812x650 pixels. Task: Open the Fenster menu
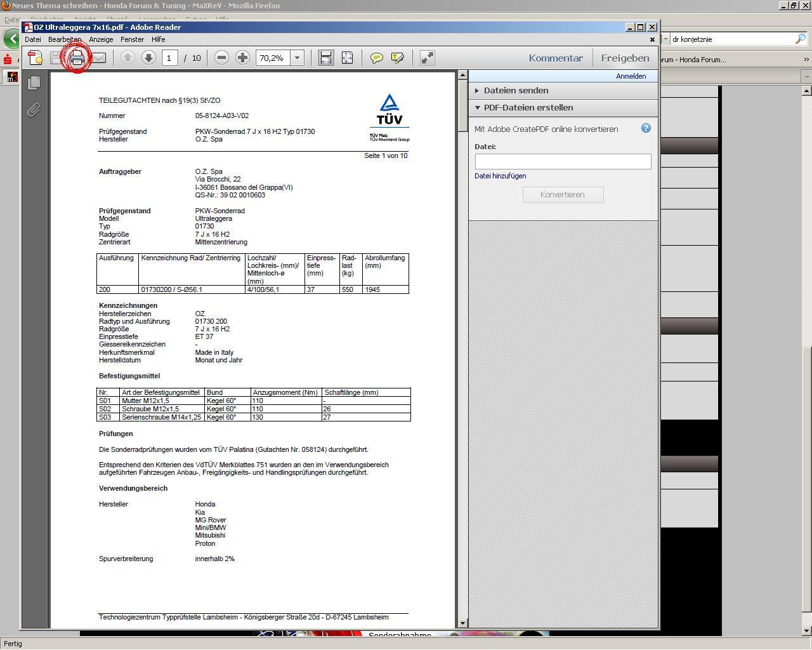133,39
